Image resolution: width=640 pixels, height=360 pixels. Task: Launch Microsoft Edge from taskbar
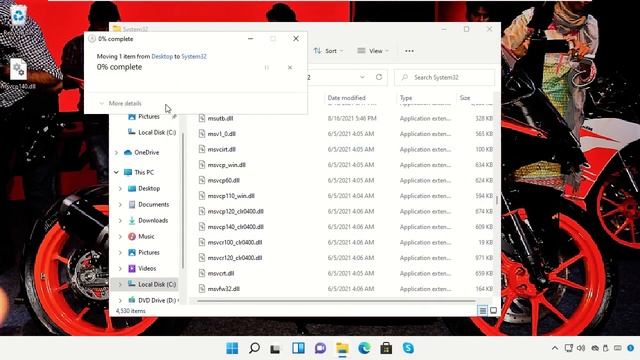pos(364,348)
